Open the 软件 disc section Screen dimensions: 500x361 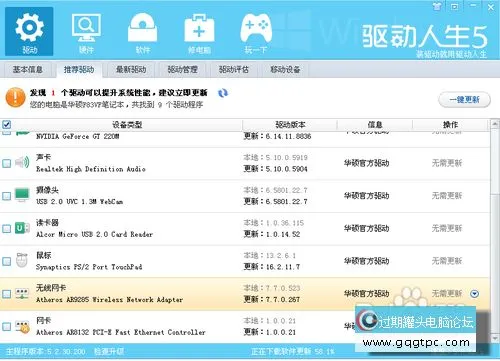143,33
